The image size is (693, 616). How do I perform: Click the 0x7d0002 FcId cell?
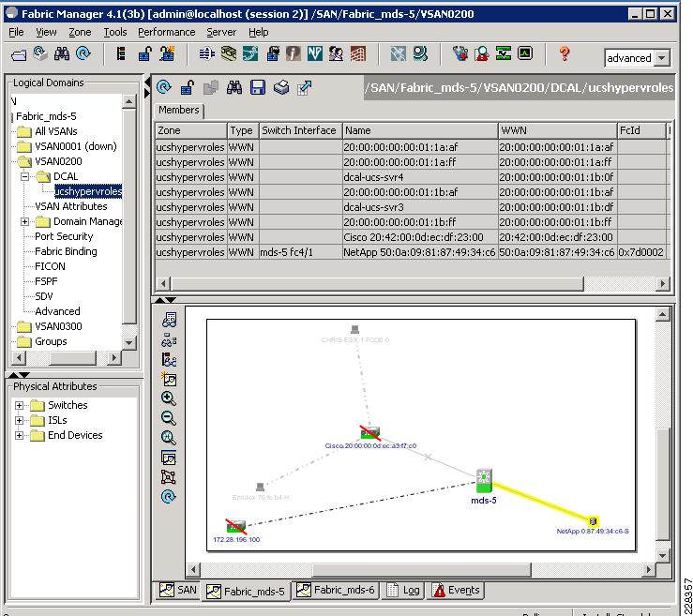(641, 252)
